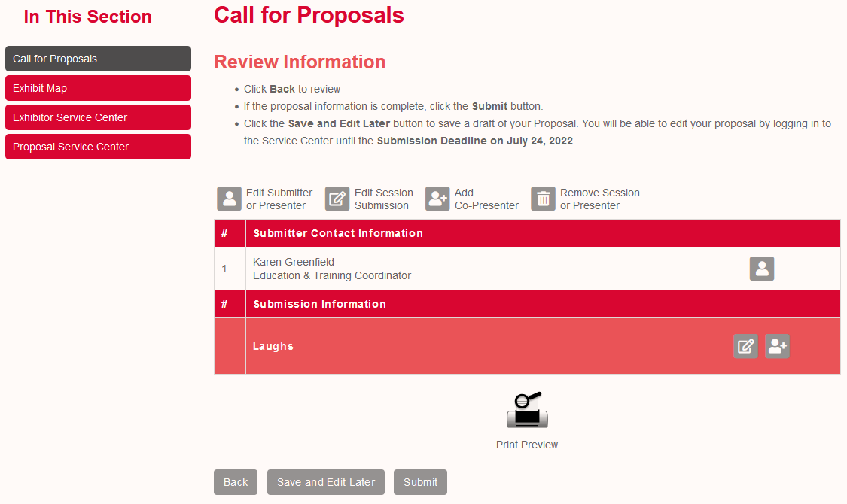Add a co-presenter to Laughs session

pos(777,346)
